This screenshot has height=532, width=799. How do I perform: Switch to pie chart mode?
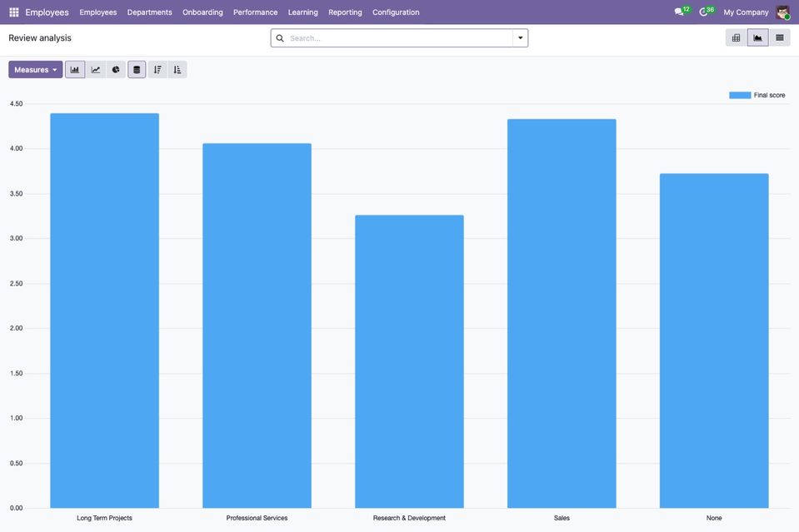116,70
